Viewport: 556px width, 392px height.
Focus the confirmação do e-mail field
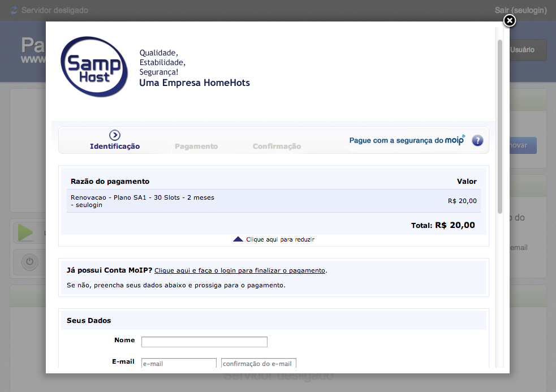(258, 363)
